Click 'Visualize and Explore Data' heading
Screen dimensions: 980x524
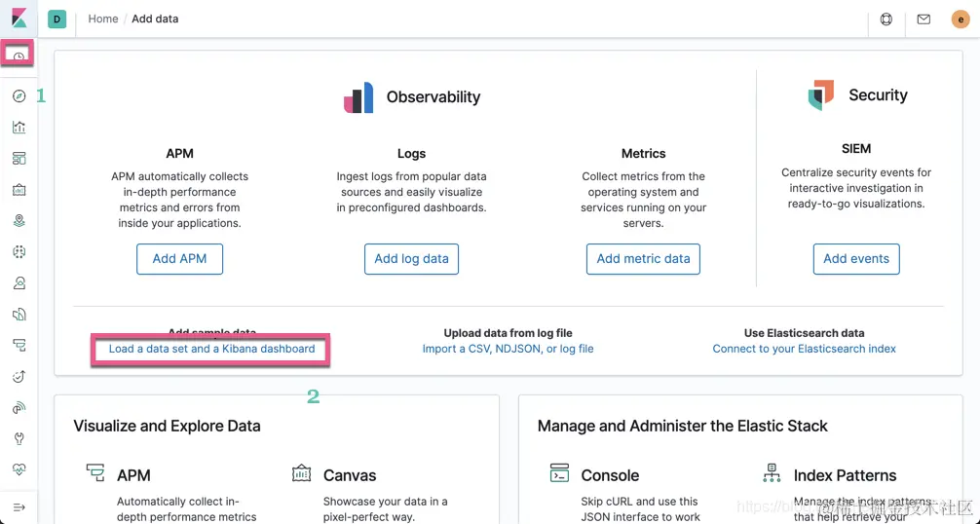[x=167, y=426]
